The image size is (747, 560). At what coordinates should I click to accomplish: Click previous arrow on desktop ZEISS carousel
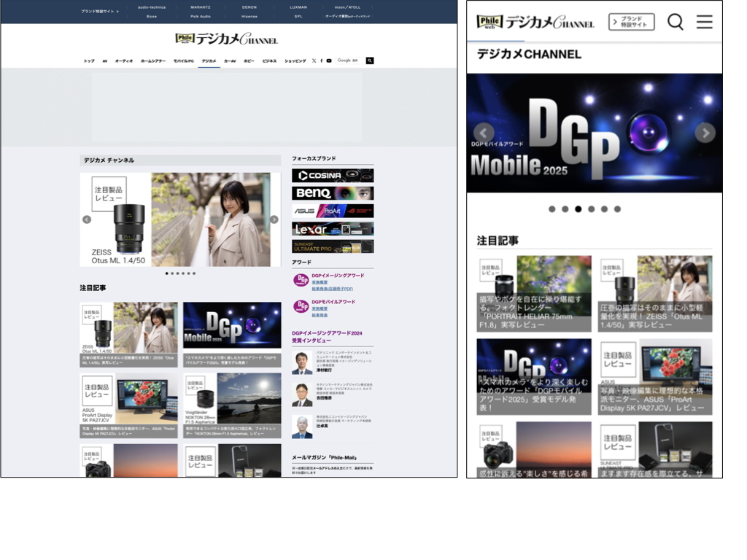tap(87, 219)
